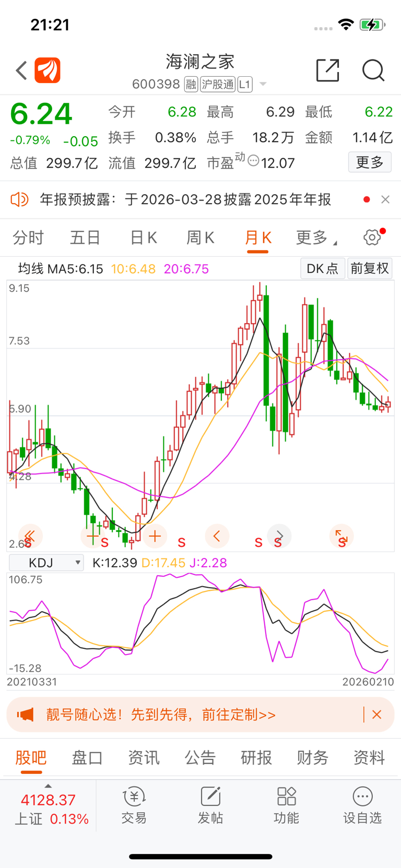Open the 资料 tab

369,757
